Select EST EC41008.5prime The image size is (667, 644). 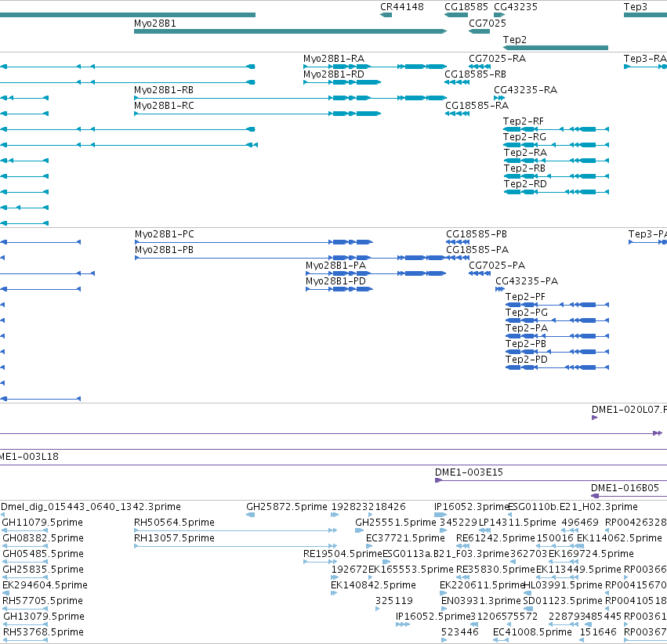click(x=501, y=640)
